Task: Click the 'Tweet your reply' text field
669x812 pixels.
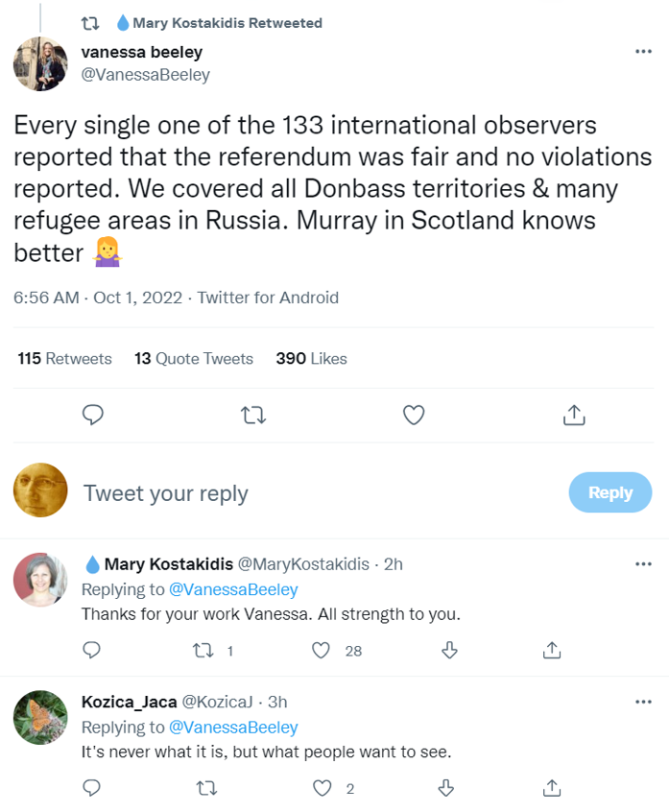Action: click(166, 493)
